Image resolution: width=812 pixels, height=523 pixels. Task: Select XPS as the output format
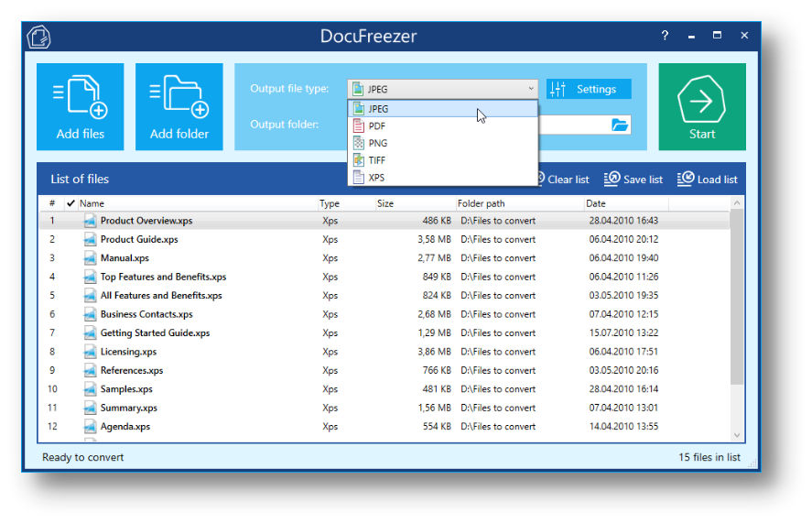pos(377,177)
